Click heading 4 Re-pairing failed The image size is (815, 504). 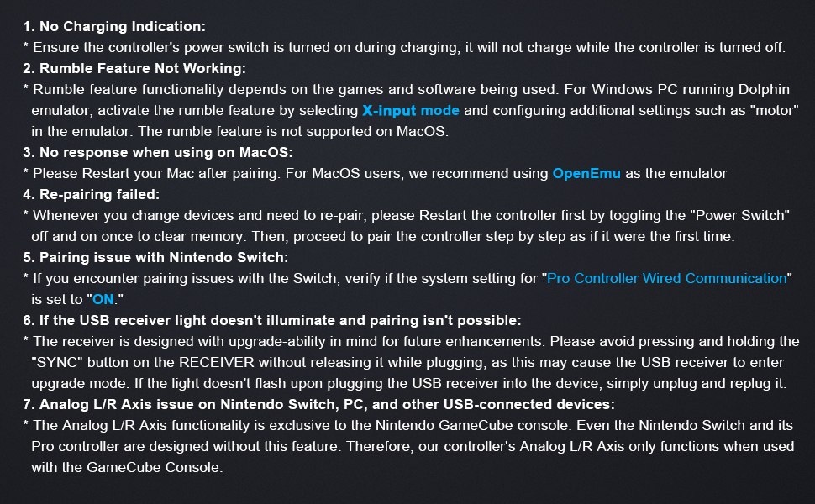pos(92,194)
